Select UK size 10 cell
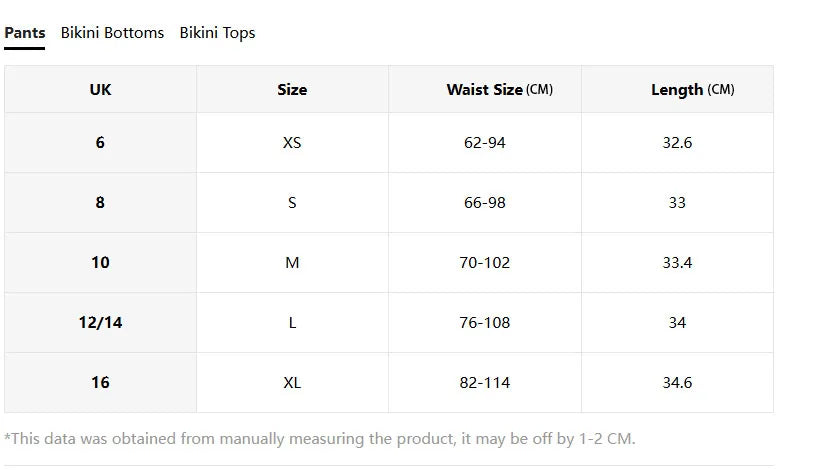The height and width of the screenshot is (470, 824). 100,262
